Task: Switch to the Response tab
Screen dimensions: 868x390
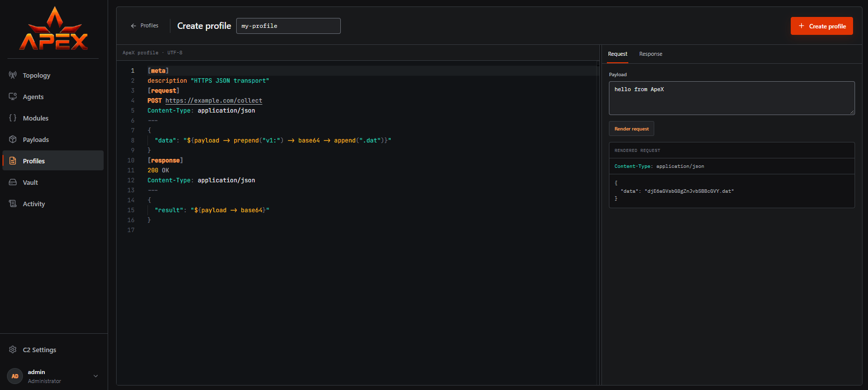Action: coord(651,54)
